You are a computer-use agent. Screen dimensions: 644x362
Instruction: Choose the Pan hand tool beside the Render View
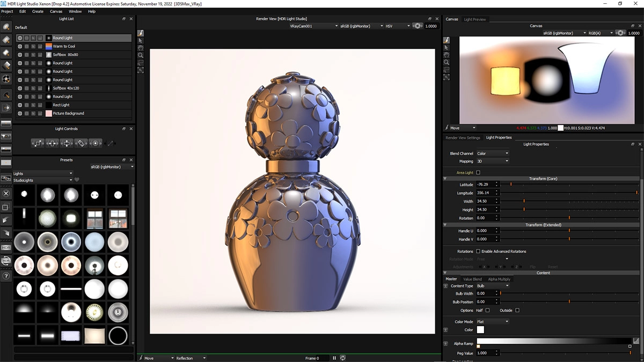click(x=141, y=48)
